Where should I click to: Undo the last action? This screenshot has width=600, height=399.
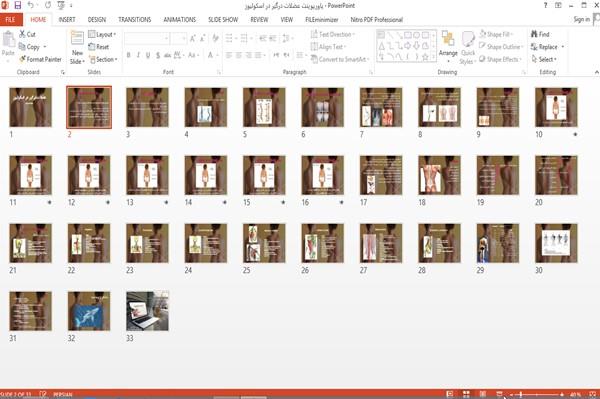pyautogui.click(x=31, y=5)
